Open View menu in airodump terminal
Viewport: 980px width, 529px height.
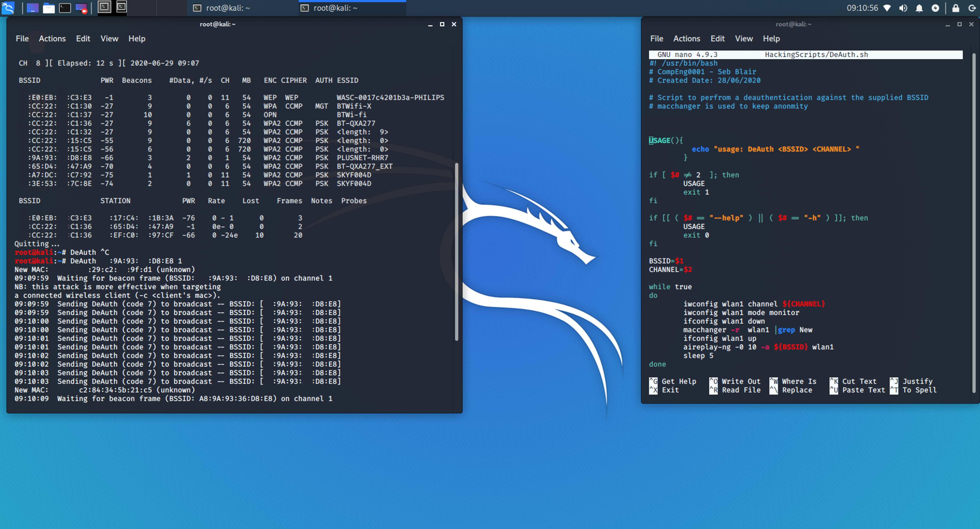pyautogui.click(x=109, y=39)
